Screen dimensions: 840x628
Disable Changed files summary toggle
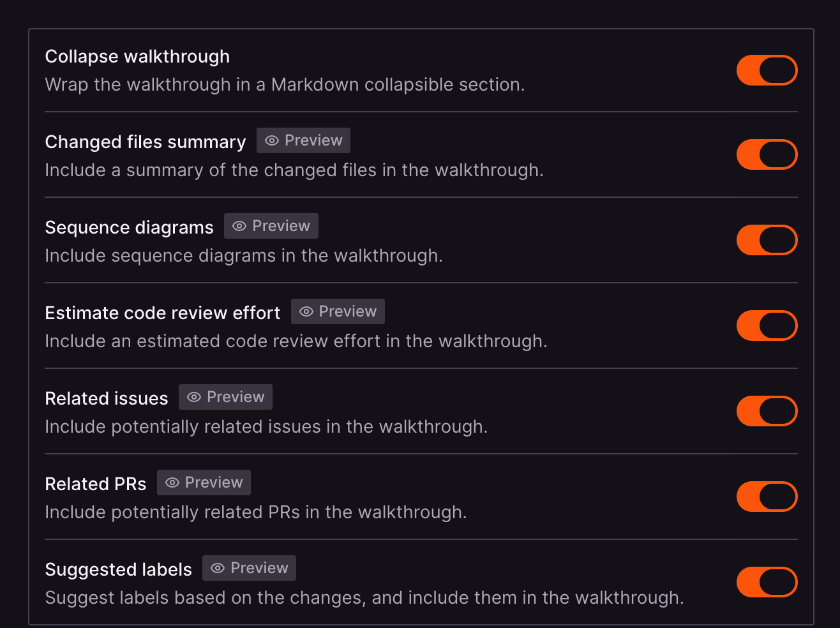767,154
